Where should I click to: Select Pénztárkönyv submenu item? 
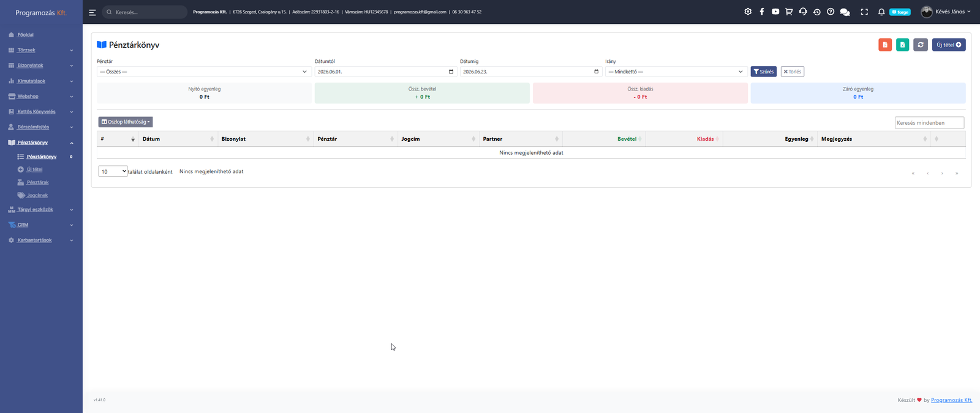tap(42, 157)
